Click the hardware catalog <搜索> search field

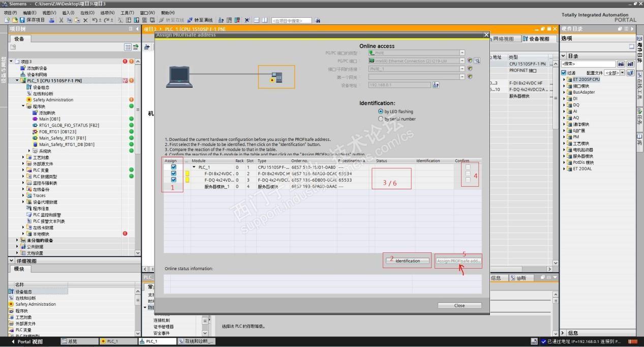(588, 64)
